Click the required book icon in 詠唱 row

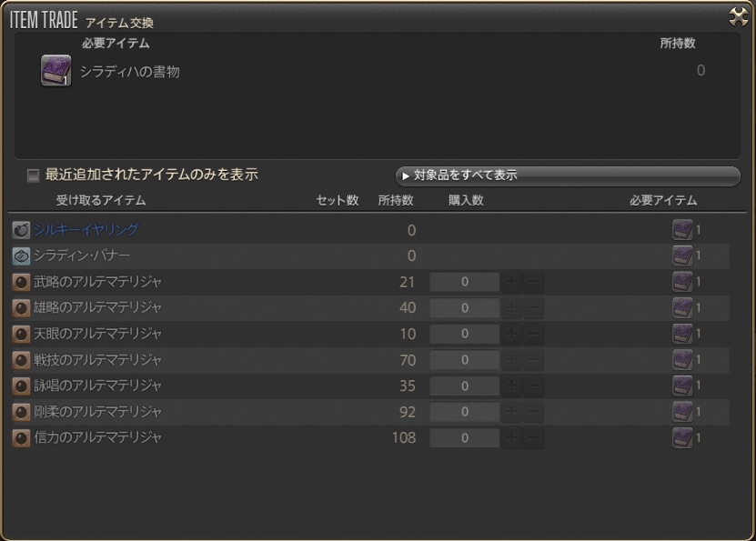point(682,386)
